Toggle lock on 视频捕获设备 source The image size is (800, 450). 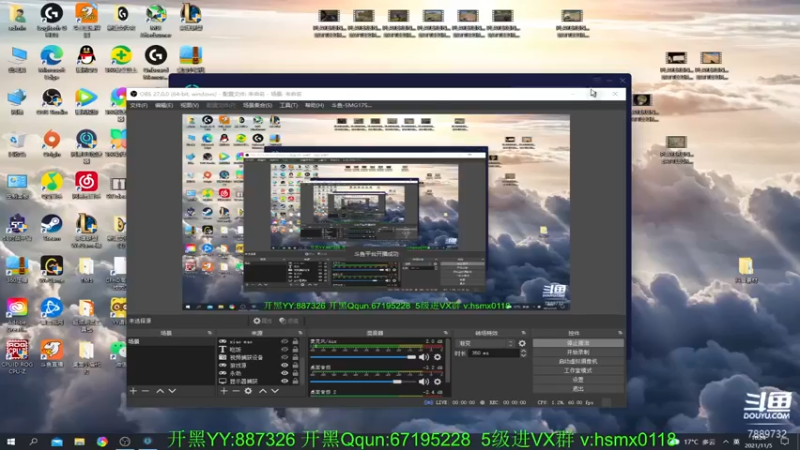pyautogui.click(x=295, y=358)
